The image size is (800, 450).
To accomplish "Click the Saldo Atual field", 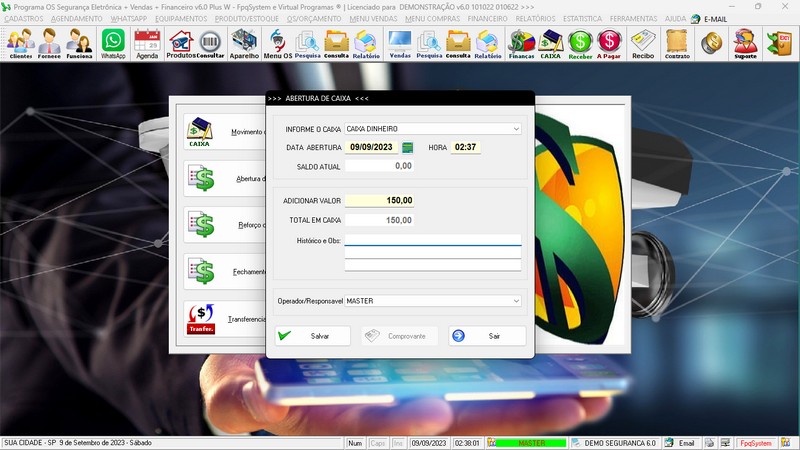I will [379, 166].
